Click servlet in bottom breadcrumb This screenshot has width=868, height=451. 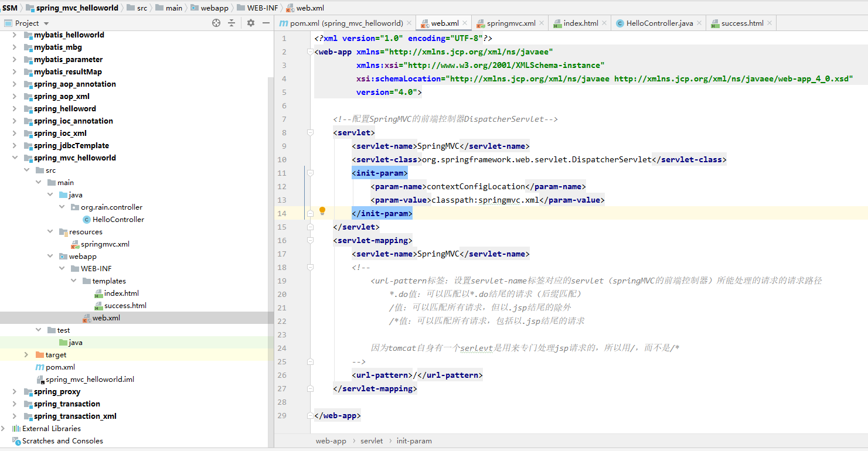pyautogui.click(x=372, y=441)
